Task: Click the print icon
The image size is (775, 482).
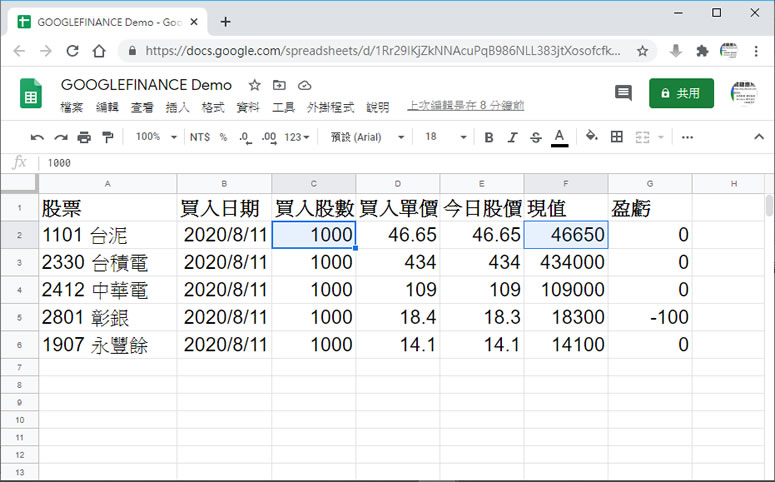Action: 84,137
